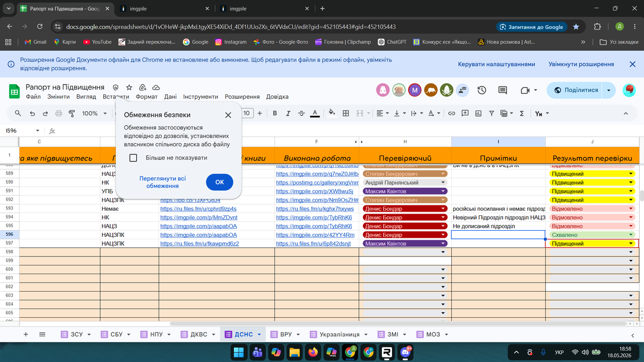644x362 pixels.
Task: Open text color dropdown with underlined A
Action: pyautogui.click(x=315, y=114)
